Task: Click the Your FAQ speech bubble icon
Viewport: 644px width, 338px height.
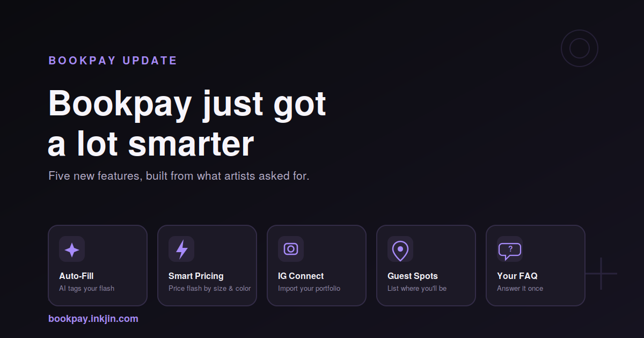Action: [510, 251]
